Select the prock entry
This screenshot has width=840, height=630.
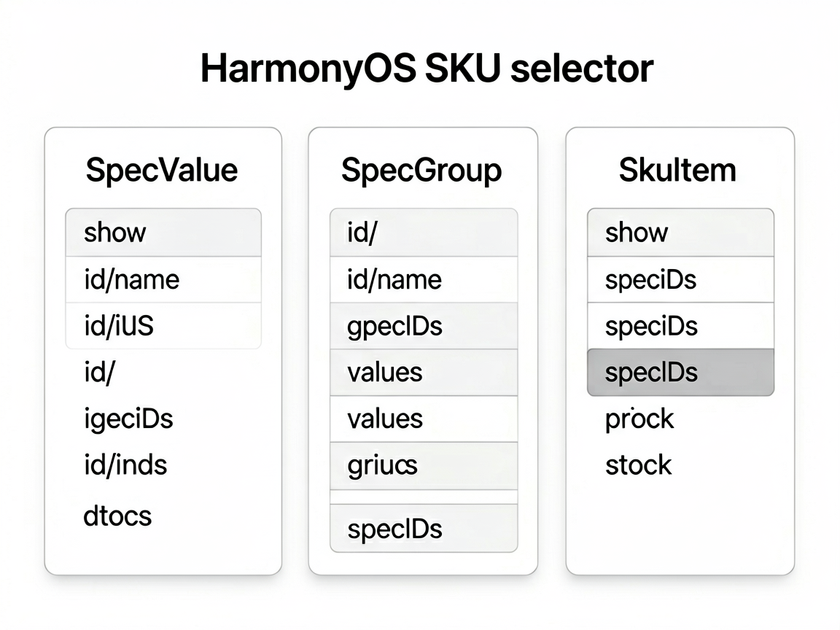tap(639, 419)
